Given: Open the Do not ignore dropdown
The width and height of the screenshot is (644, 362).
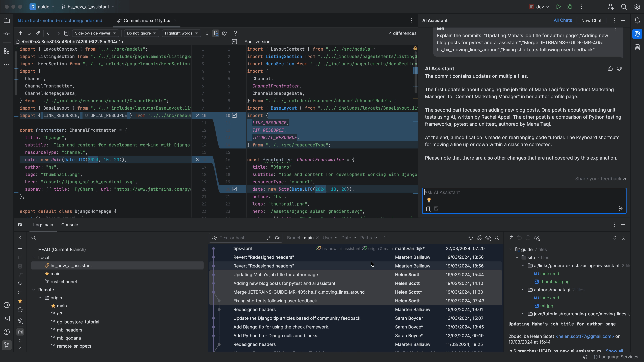Looking at the screenshot, I should pyautogui.click(x=142, y=33).
